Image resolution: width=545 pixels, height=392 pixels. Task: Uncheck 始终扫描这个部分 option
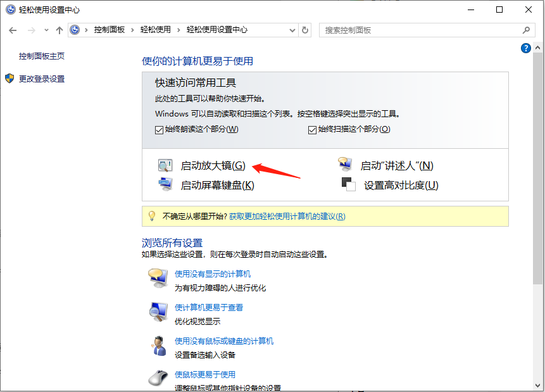(312, 129)
